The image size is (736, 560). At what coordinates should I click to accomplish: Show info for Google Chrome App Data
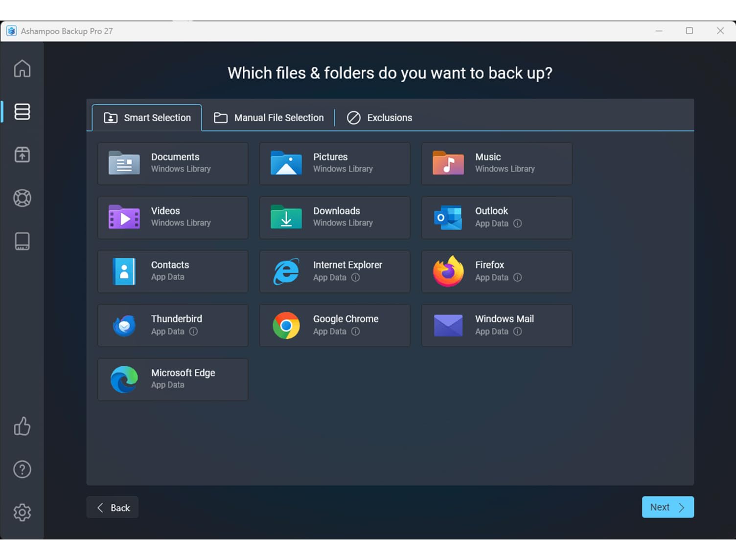355,332
